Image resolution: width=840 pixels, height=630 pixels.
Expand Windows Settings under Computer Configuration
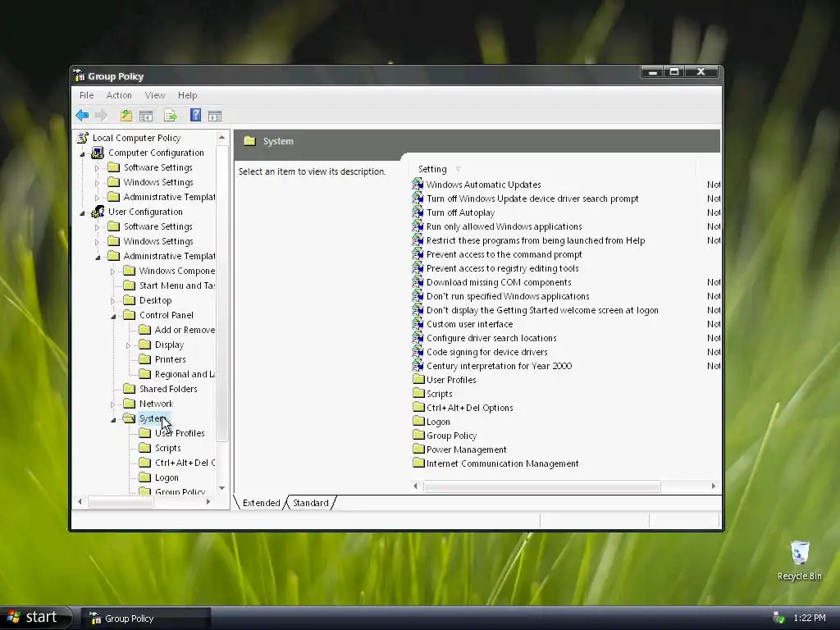(97, 183)
